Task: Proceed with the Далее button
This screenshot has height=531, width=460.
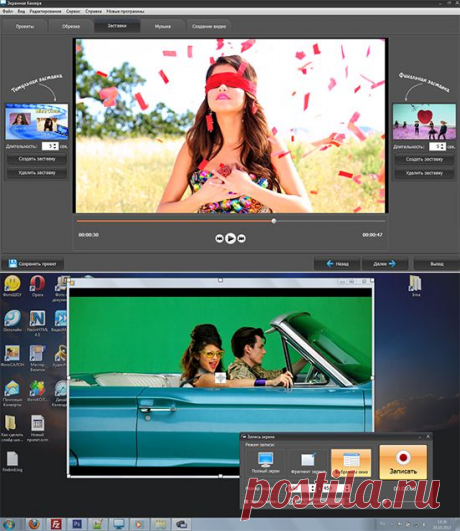Action: (x=385, y=264)
